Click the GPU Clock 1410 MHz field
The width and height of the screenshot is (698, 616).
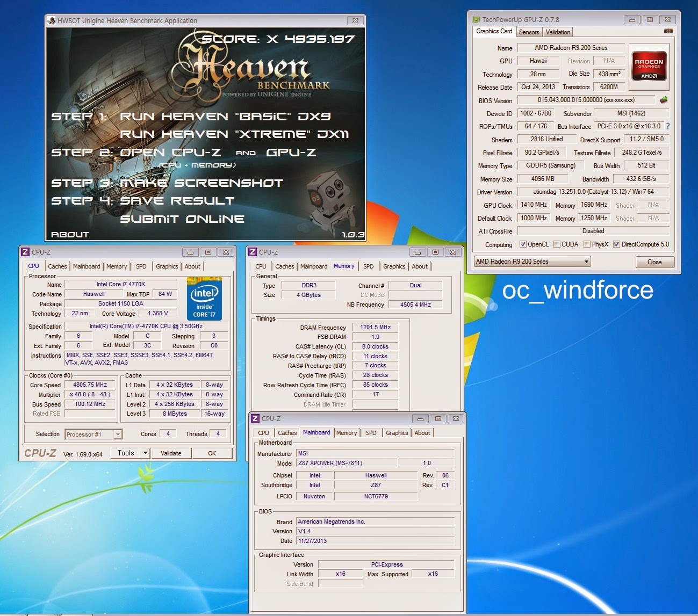tap(534, 205)
